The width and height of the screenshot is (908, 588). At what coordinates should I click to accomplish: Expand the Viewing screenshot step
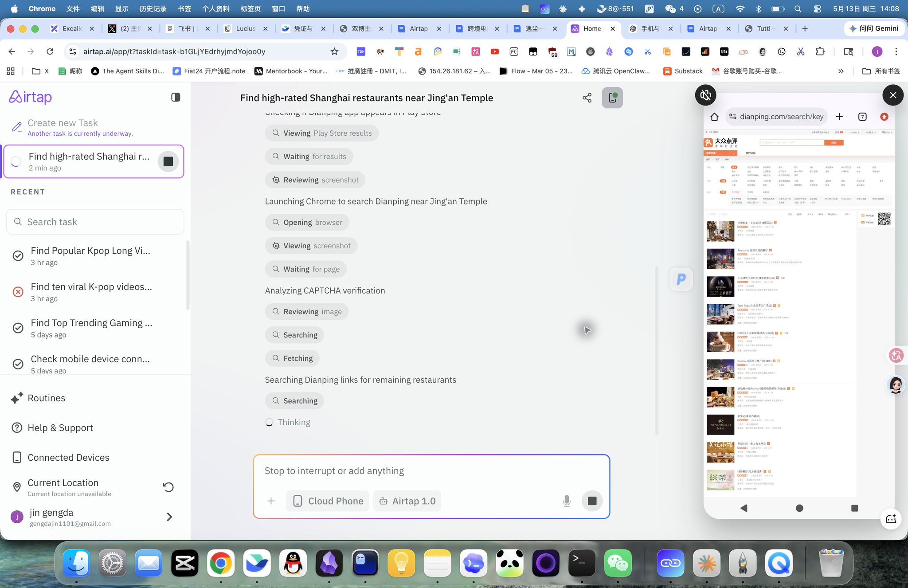pyautogui.click(x=311, y=246)
